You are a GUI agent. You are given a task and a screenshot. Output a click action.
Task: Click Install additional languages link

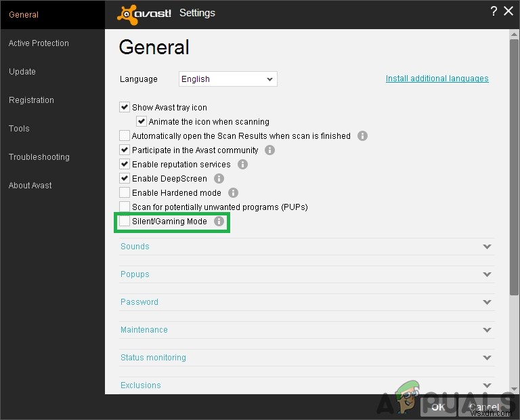click(437, 79)
